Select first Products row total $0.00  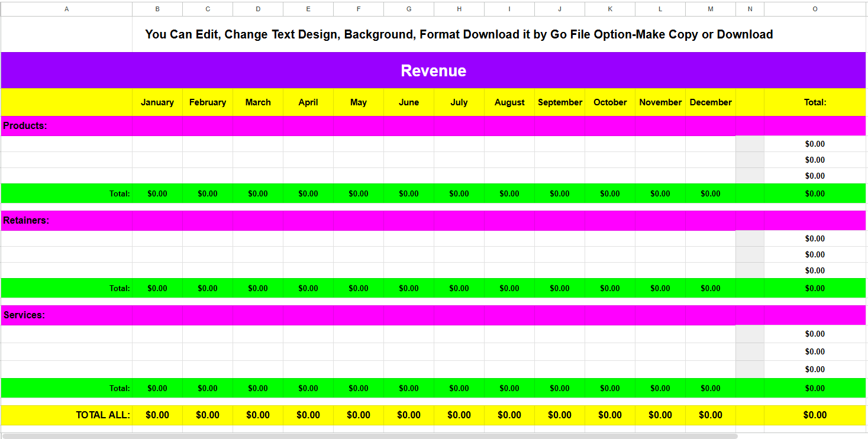click(x=815, y=144)
